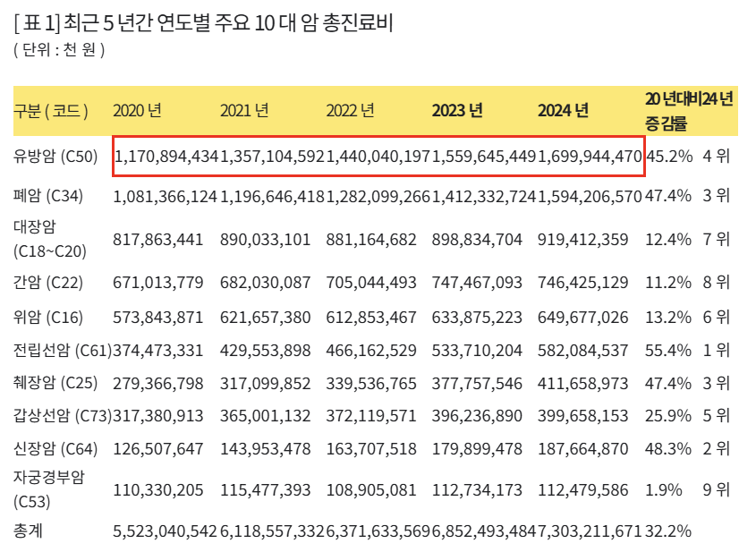Click the 구분 (코드) header cell
Screen dimensions: 756x552
click(49, 108)
